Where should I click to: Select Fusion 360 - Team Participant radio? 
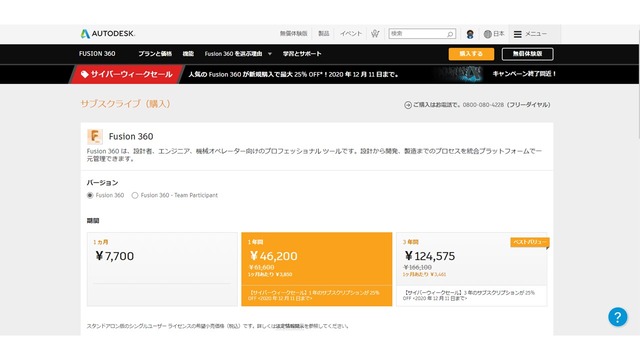[135, 196]
